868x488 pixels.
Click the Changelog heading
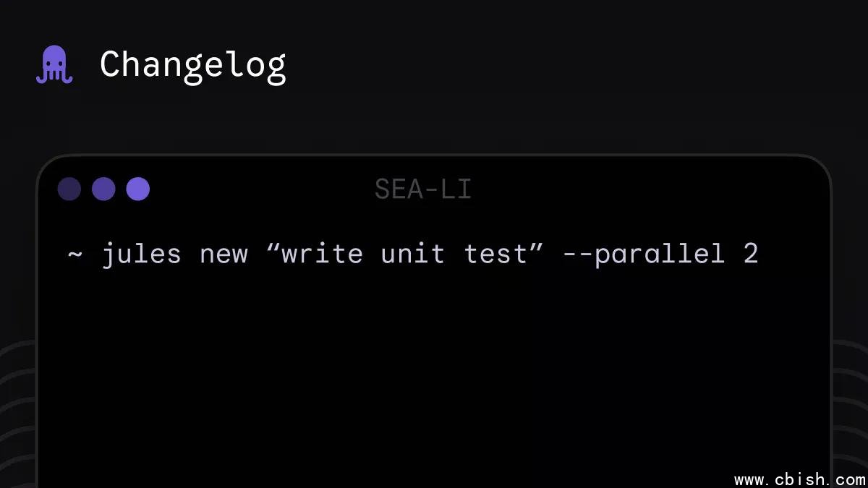pyautogui.click(x=192, y=65)
